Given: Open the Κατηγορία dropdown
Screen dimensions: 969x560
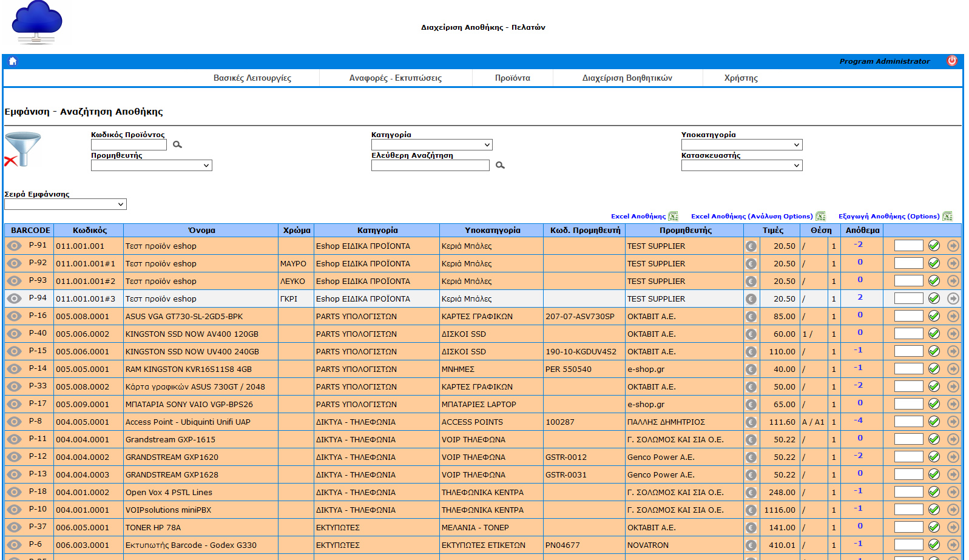Looking at the screenshot, I should (x=432, y=145).
